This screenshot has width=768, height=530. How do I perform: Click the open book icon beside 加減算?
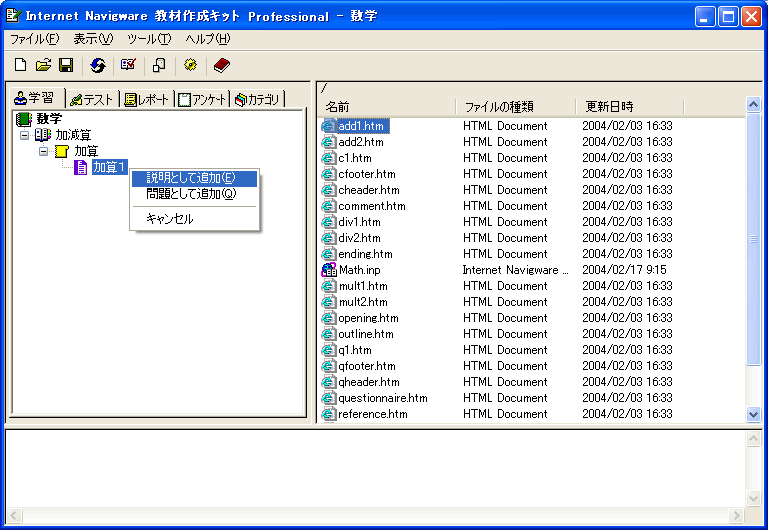(x=43, y=135)
